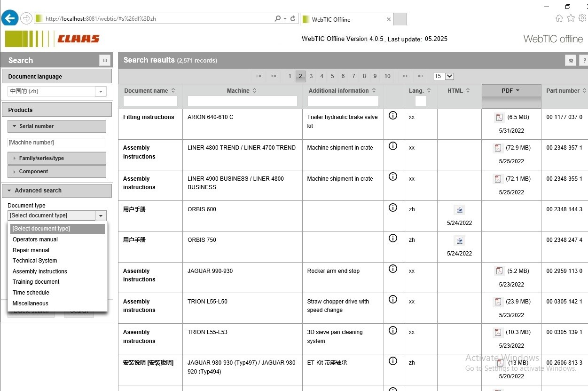
Task: Click the address bar search magnifier
Action: (x=278, y=19)
